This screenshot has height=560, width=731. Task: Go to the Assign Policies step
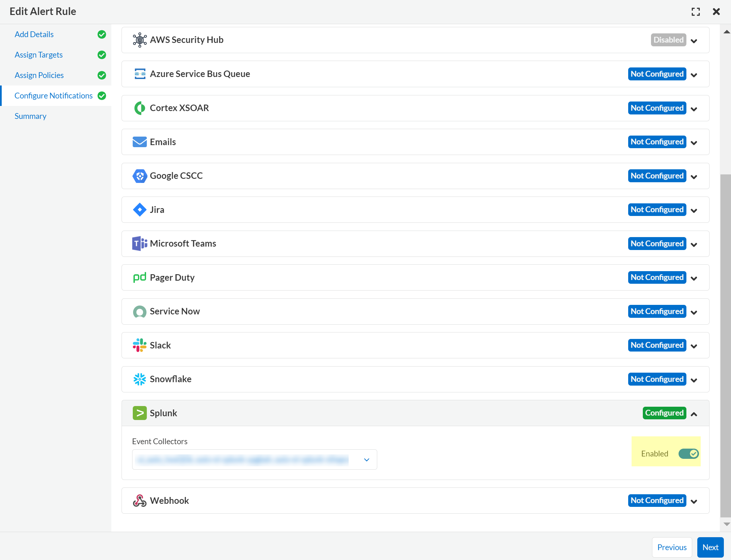pos(39,75)
